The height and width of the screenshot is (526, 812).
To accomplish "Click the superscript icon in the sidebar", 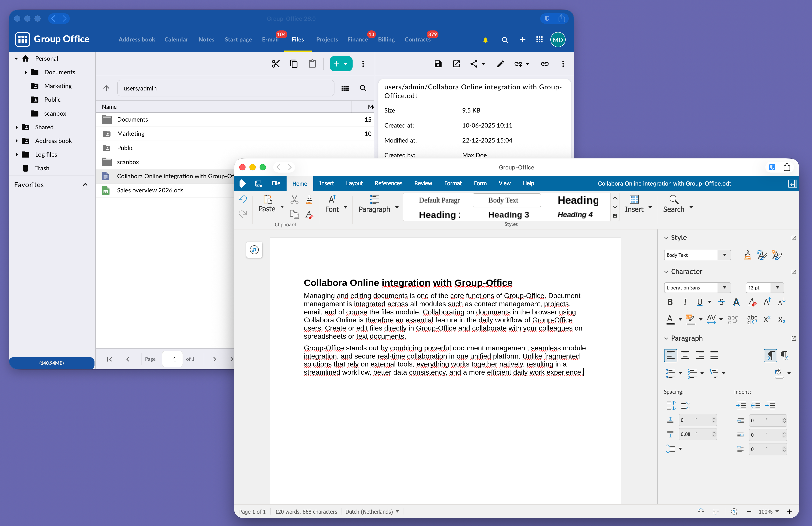I will 767,319.
